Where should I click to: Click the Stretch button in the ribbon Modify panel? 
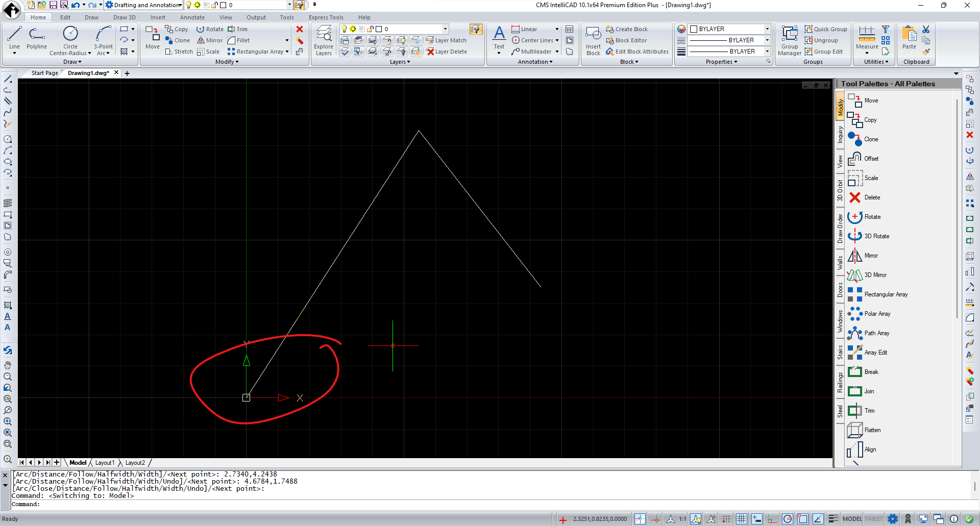point(179,52)
